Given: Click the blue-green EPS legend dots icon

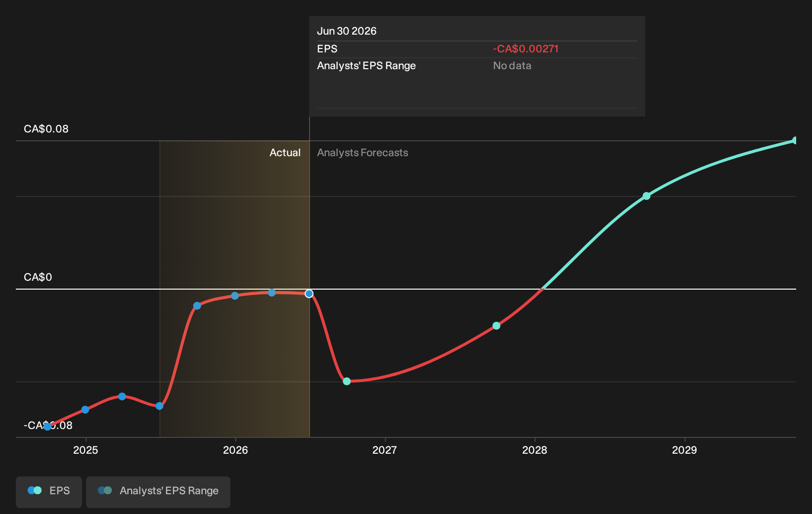Looking at the screenshot, I should pos(35,490).
